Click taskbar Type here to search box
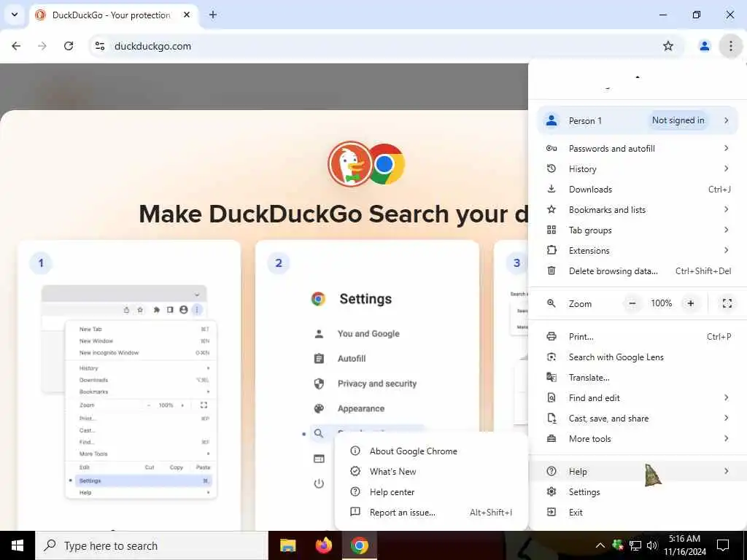 coord(152,545)
